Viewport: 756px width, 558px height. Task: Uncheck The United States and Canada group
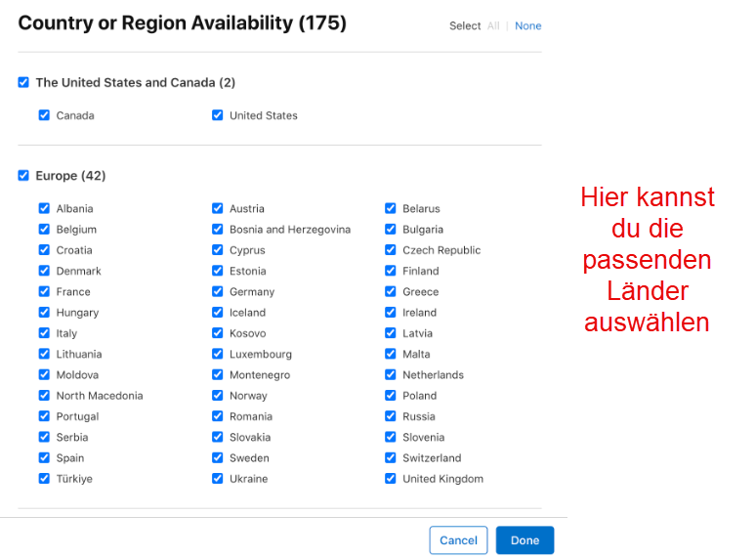[x=23, y=82]
